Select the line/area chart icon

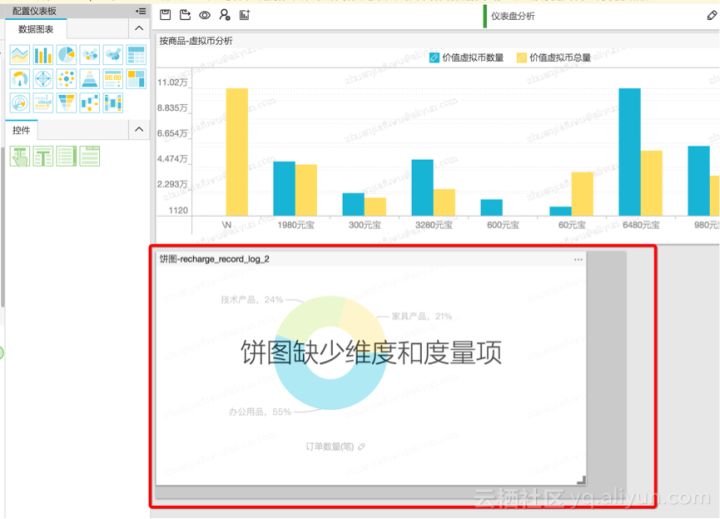(20, 55)
